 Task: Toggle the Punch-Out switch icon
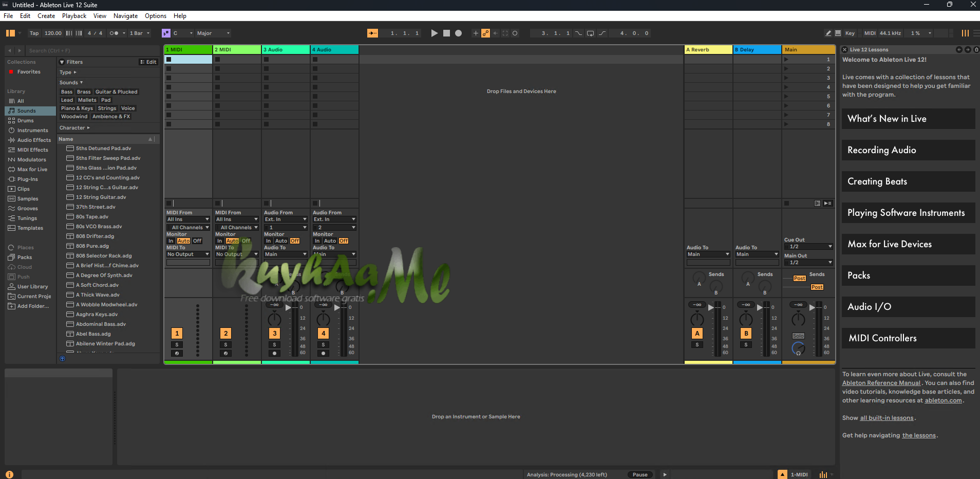pos(602,33)
